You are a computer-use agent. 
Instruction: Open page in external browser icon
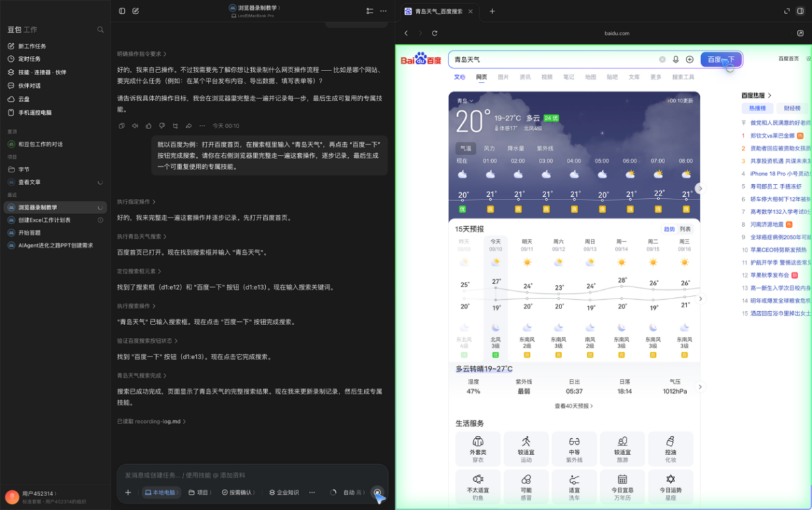(x=800, y=33)
